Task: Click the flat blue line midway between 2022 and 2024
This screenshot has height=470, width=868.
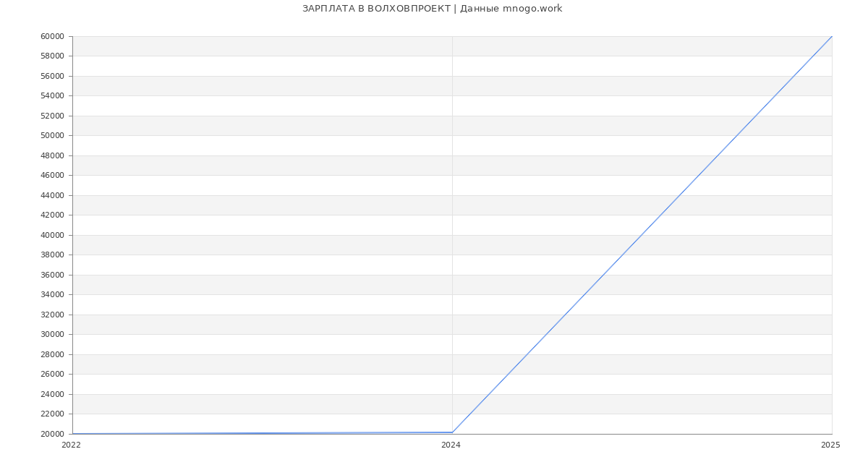Action: click(x=262, y=433)
